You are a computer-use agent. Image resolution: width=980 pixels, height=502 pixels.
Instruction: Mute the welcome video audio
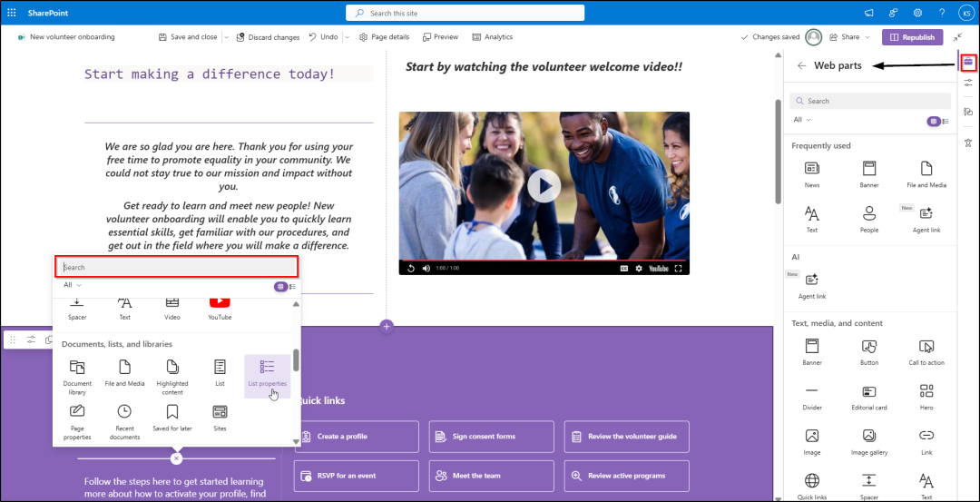tap(426, 268)
